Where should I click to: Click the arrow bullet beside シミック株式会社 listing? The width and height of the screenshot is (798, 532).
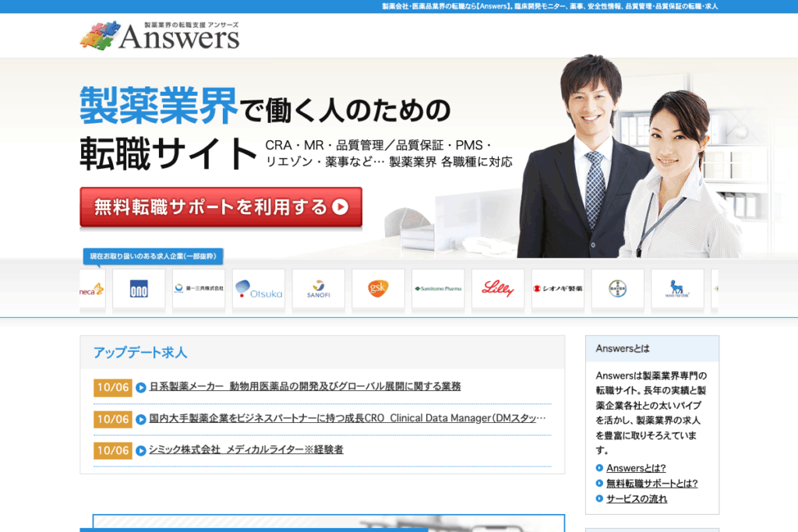141,450
